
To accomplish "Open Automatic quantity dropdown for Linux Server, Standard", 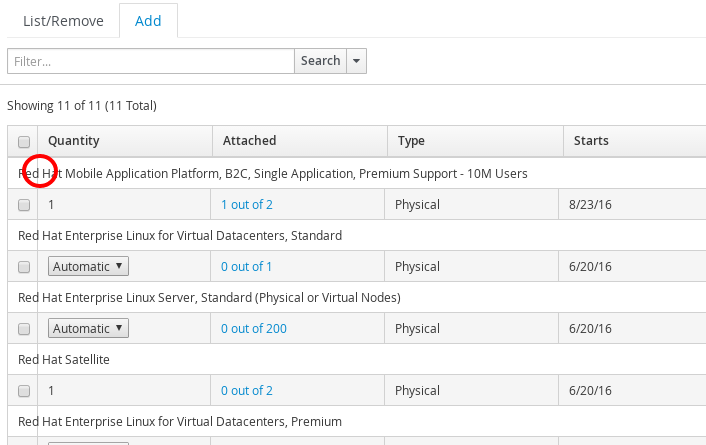I will (88, 328).
